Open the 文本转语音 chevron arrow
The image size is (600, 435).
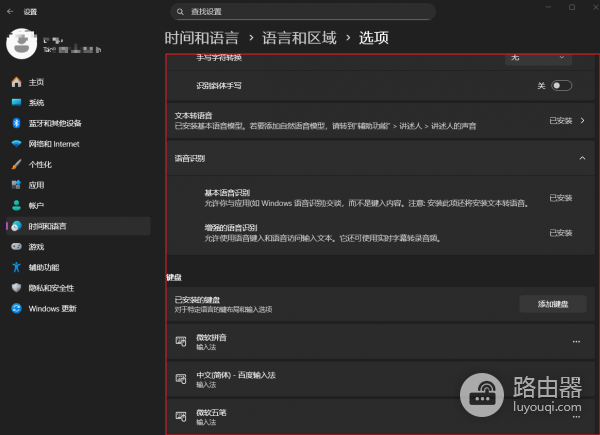(582, 121)
